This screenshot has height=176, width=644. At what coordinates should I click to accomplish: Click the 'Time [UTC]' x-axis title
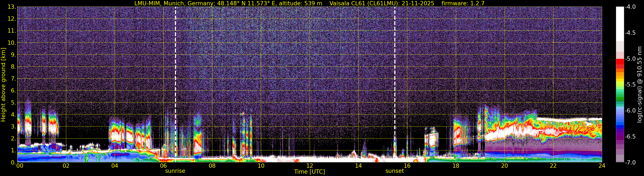point(310,172)
